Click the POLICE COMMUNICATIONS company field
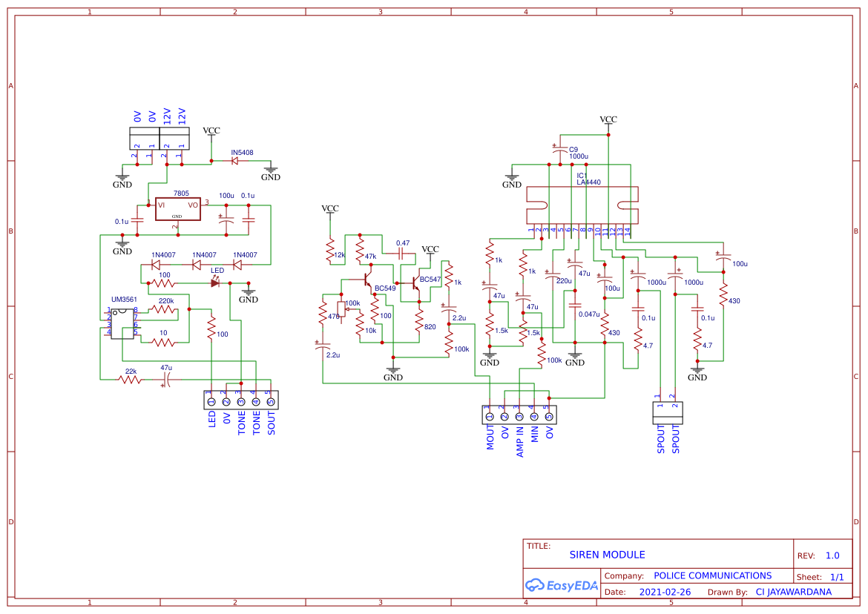 712,575
